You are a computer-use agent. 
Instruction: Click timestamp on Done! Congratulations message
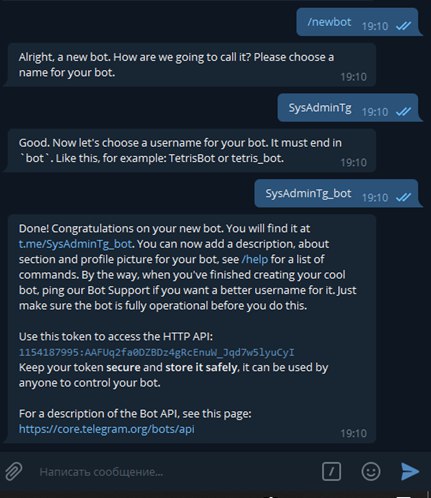coord(353,433)
